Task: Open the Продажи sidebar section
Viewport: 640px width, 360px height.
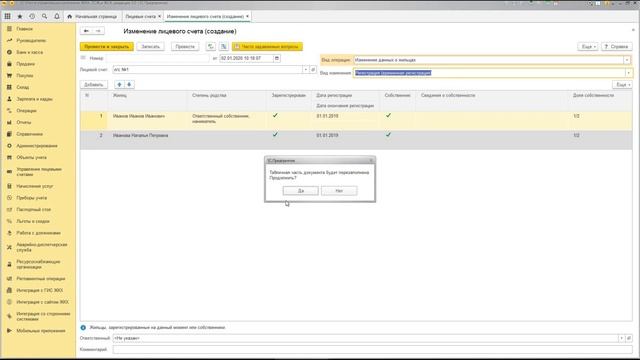Action: (x=25, y=64)
